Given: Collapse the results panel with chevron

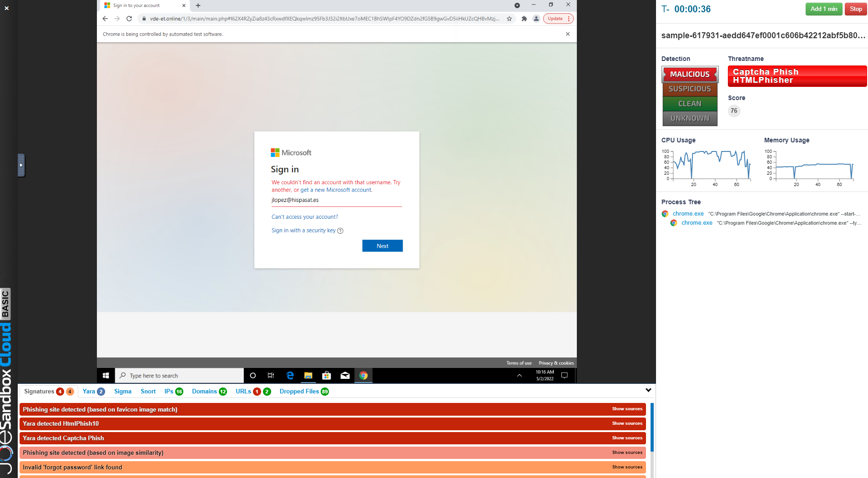Looking at the screenshot, I should (x=648, y=390).
